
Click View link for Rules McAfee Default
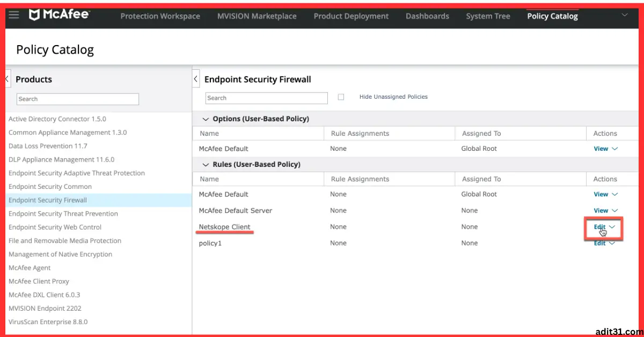point(601,195)
